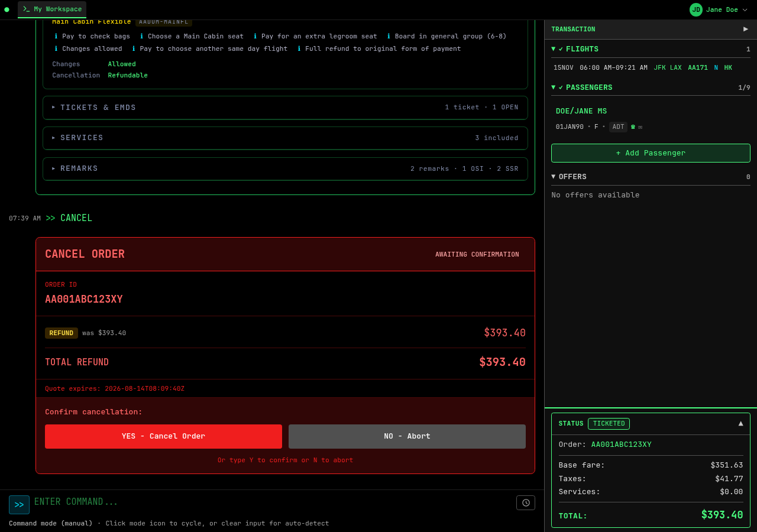Image resolution: width=757 pixels, height=532 pixels.
Task: Click the Quote expires timestamp
Action: point(115,389)
